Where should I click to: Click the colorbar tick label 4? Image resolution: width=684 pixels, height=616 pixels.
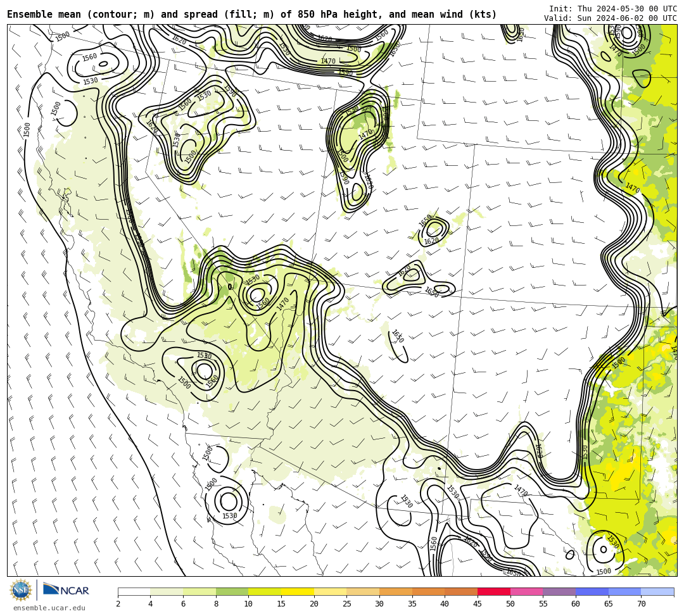[x=151, y=604]
